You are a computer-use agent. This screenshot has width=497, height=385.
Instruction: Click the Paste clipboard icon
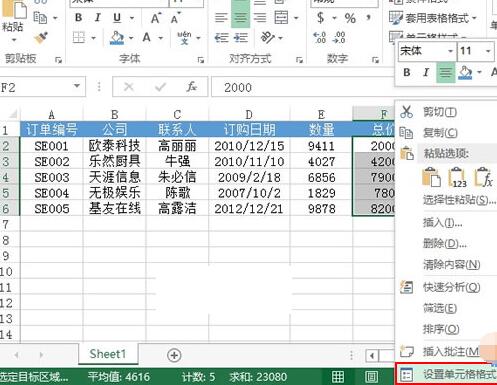click(x=13, y=8)
